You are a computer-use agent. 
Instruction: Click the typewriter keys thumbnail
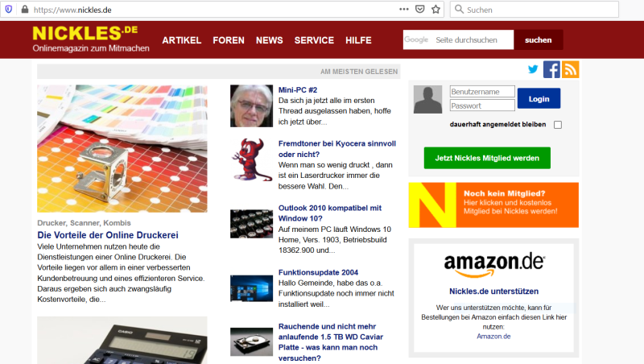251,224
